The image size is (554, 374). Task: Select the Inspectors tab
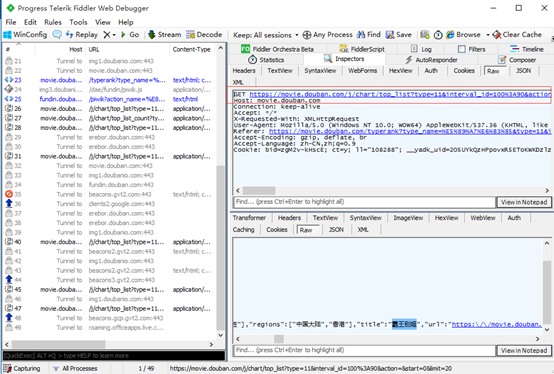[x=344, y=59]
